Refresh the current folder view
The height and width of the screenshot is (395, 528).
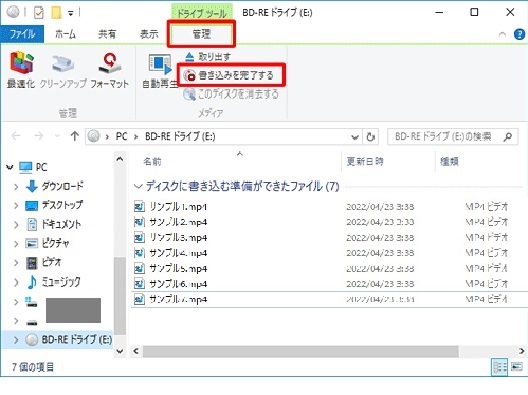370,137
